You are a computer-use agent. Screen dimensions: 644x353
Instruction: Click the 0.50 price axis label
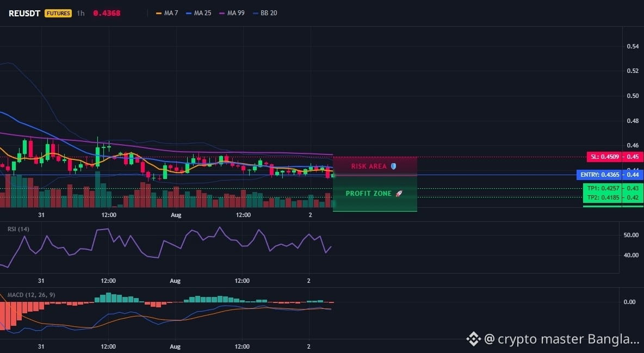(633, 96)
